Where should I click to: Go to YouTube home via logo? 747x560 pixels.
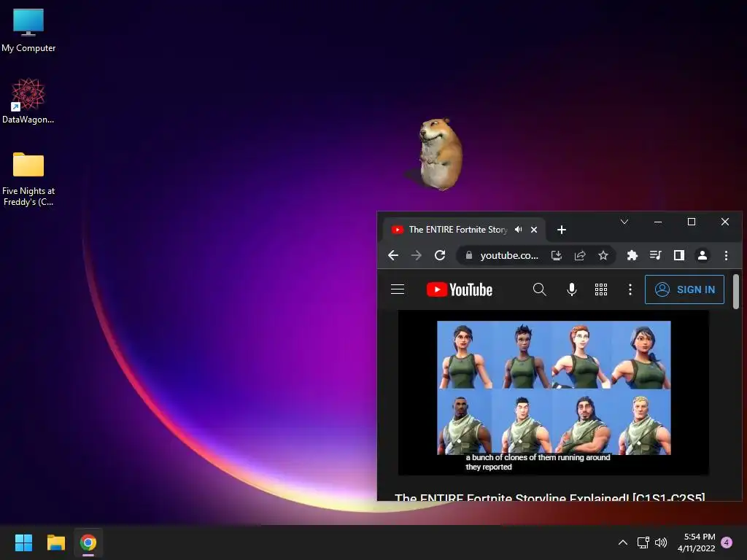click(x=460, y=289)
